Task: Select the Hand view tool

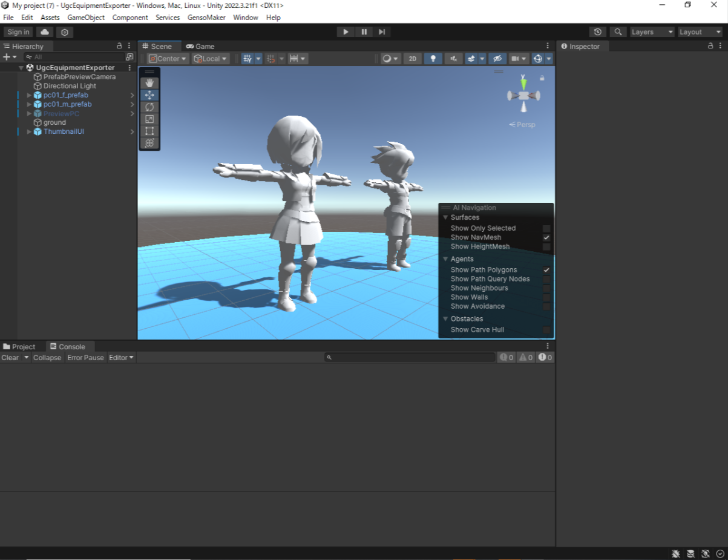Action: click(149, 83)
